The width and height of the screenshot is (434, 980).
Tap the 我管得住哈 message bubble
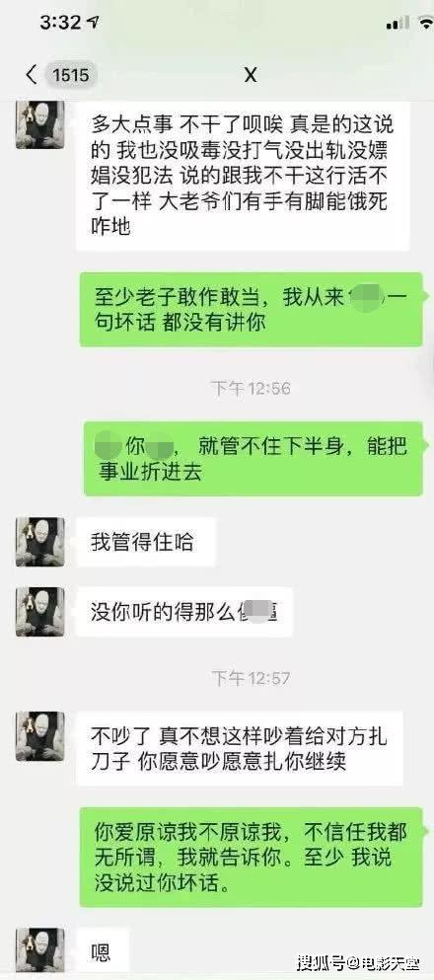click(145, 542)
